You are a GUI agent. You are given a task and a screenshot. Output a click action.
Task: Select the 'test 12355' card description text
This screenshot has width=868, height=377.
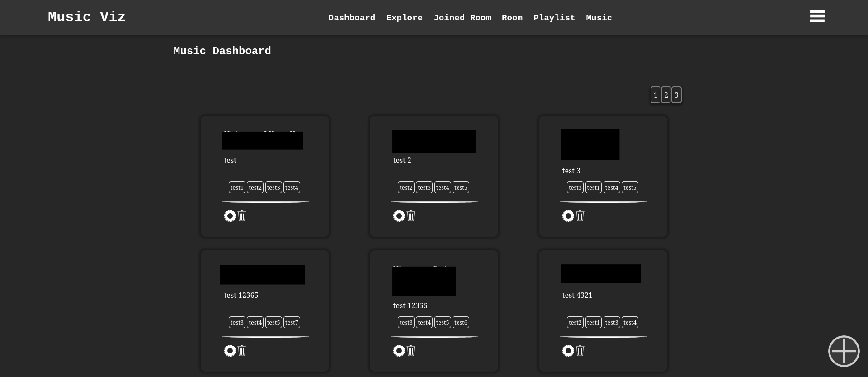point(410,305)
